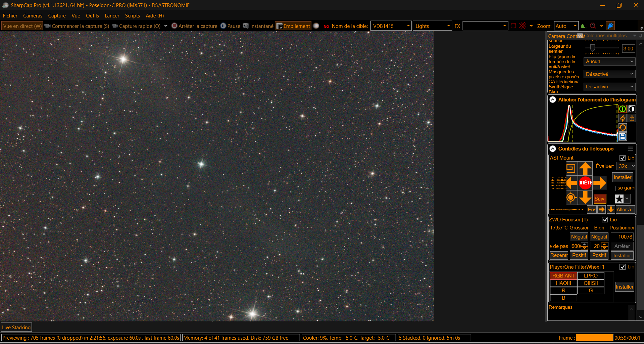Click Installer beside the filter wheel list
This screenshot has width=644, height=344.
pyautogui.click(x=625, y=287)
